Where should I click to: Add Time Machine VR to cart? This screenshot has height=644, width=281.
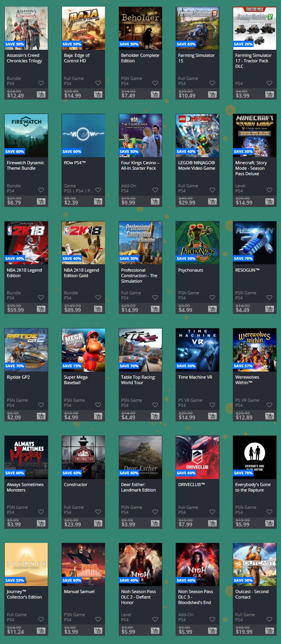click(212, 416)
